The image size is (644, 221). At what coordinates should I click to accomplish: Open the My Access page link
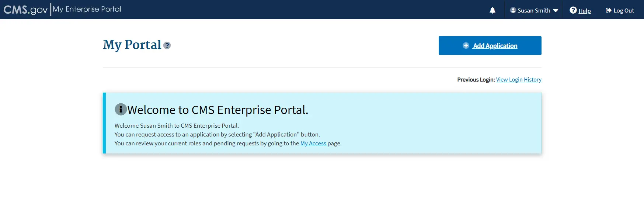point(313,144)
